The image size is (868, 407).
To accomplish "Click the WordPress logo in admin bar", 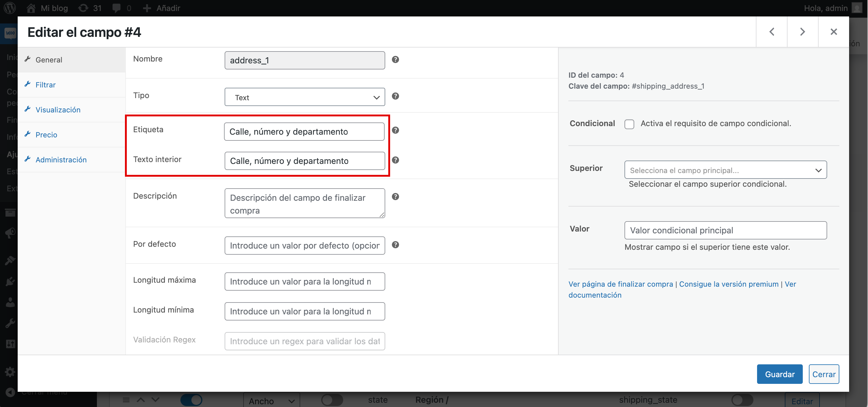I will pyautogui.click(x=10, y=8).
